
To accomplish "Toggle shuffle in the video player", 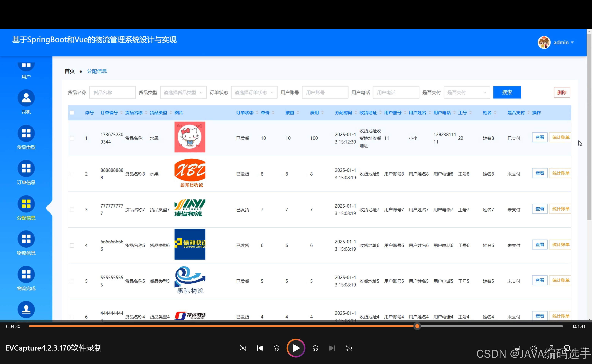I will (243, 348).
